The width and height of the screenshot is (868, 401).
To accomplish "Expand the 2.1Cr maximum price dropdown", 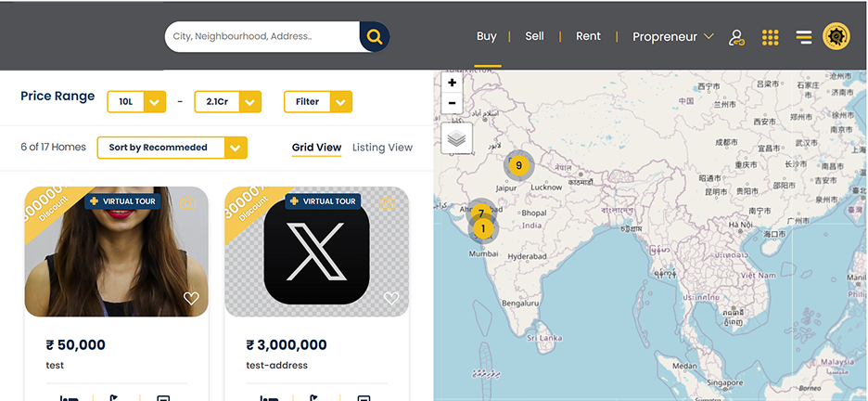I will (x=249, y=102).
